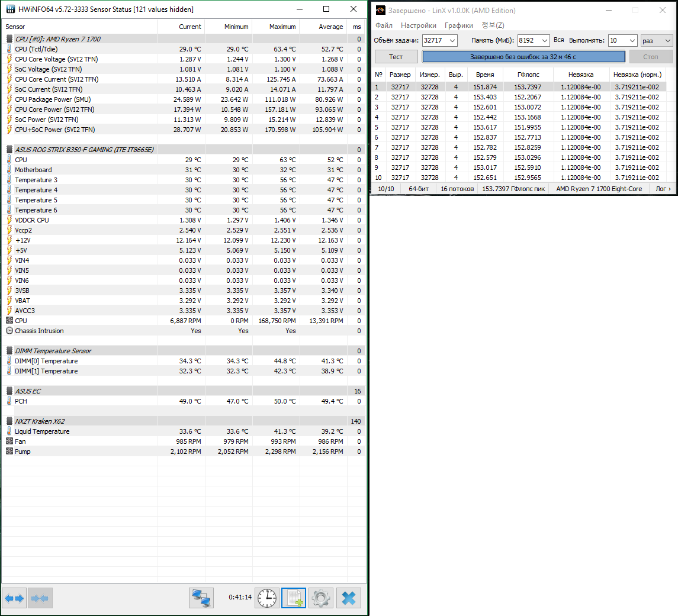Viewport: 678px width, 616px height.
Task: Click the chip icon of CPU [#0] AMD Ryzen group
Action: [9, 39]
